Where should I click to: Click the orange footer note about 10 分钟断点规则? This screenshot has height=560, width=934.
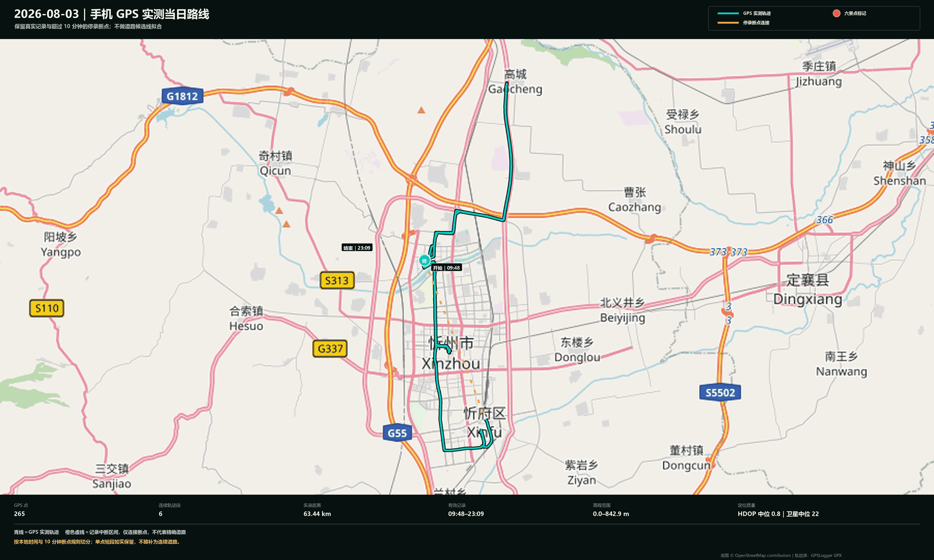click(x=98, y=542)
